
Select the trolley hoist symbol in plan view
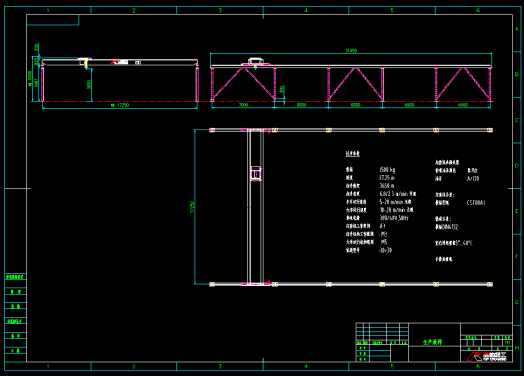pyautogui.click(x=256, y=174)
